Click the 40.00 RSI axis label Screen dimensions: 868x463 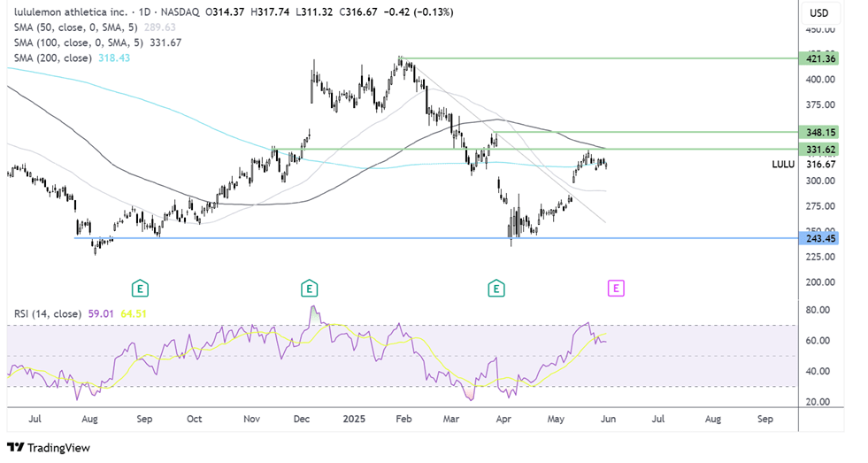pos(818,372)
